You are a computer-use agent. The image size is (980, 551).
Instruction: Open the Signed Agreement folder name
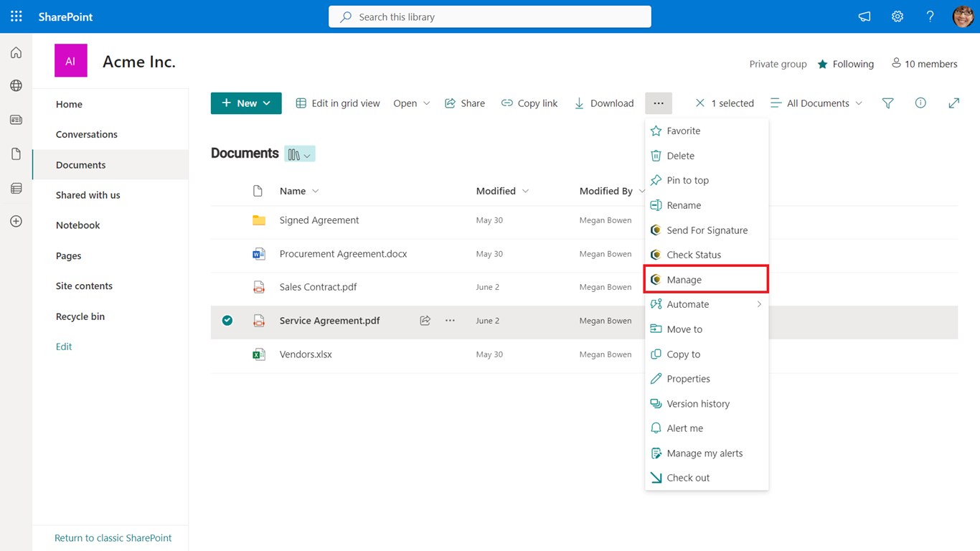point(319,220)
